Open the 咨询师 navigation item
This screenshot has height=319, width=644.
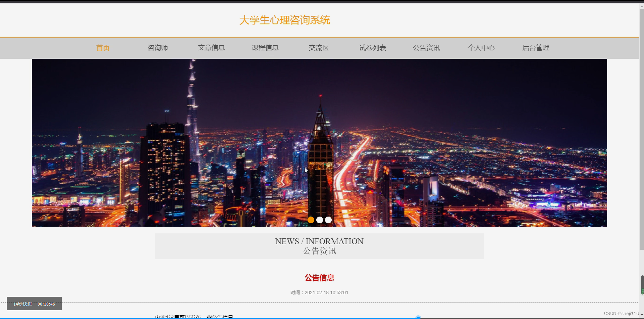coord(157,48)
